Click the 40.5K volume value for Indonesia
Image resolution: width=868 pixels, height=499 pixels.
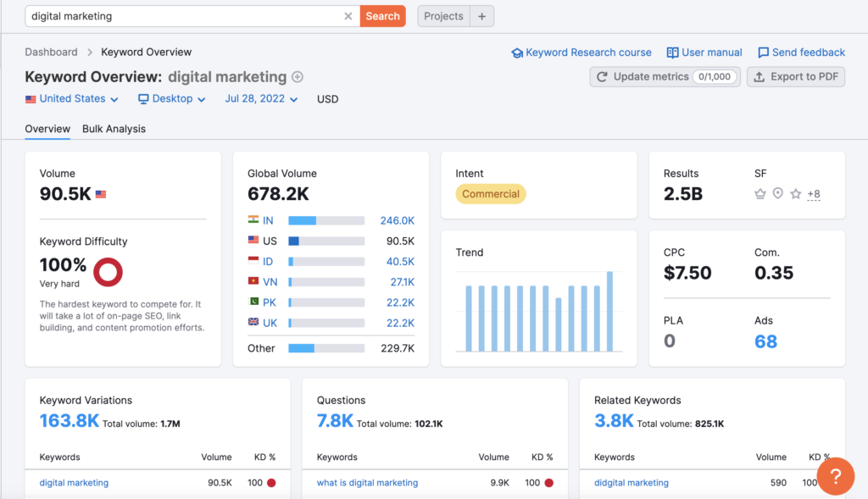(400, 262)
